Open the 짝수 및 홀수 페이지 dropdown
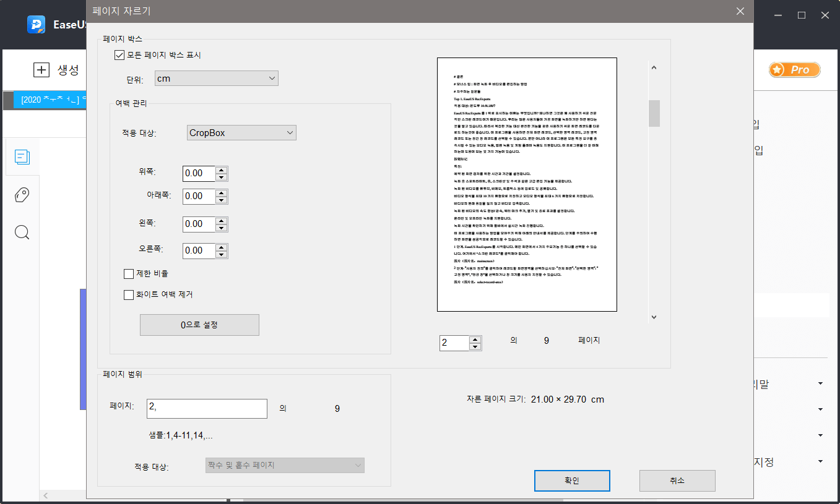The image size is (840, 504). click(x=284, y=465)
